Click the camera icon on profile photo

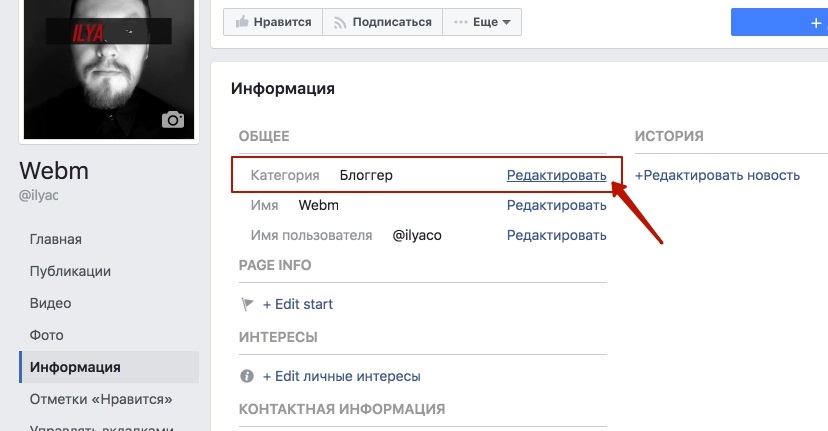[173, 120]
